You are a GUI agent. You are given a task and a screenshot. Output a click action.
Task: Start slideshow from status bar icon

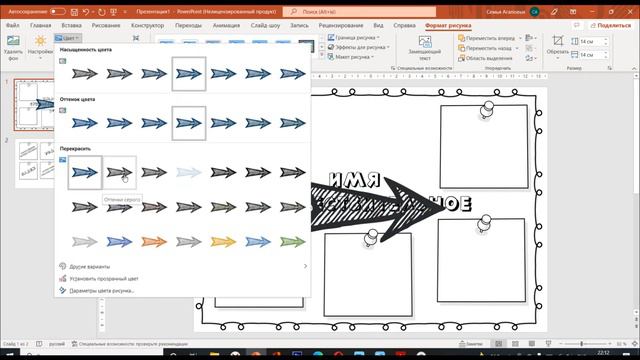pos(548,344)
